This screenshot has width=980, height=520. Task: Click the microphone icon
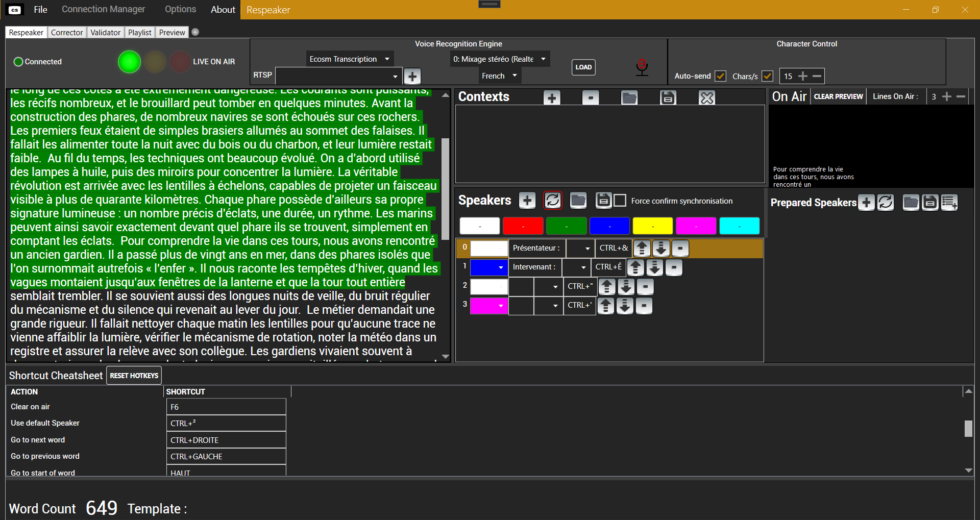click(x=642, y=67)
